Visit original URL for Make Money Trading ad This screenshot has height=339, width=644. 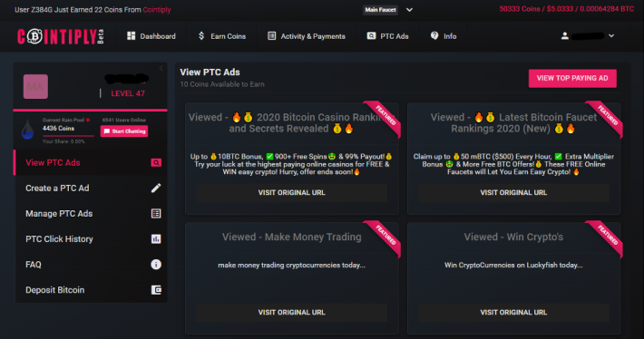click(291, 313)
